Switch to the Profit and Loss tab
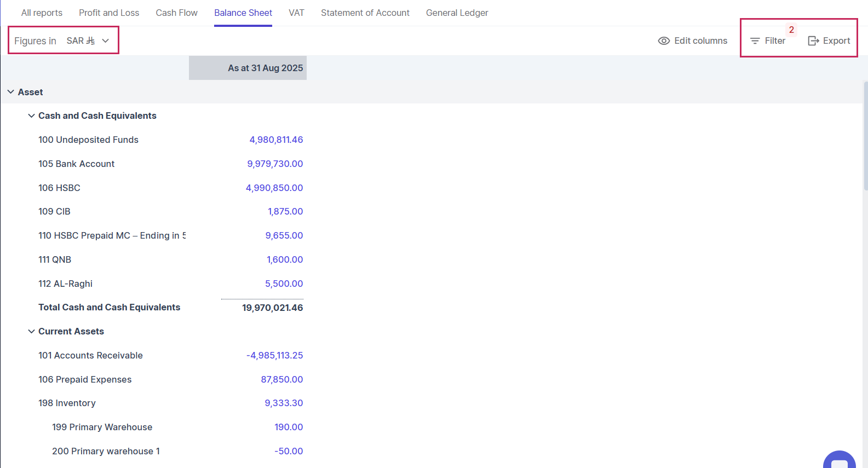Viewport: 868px width, 468px height. pyautogui.click(x=109, y=13)
